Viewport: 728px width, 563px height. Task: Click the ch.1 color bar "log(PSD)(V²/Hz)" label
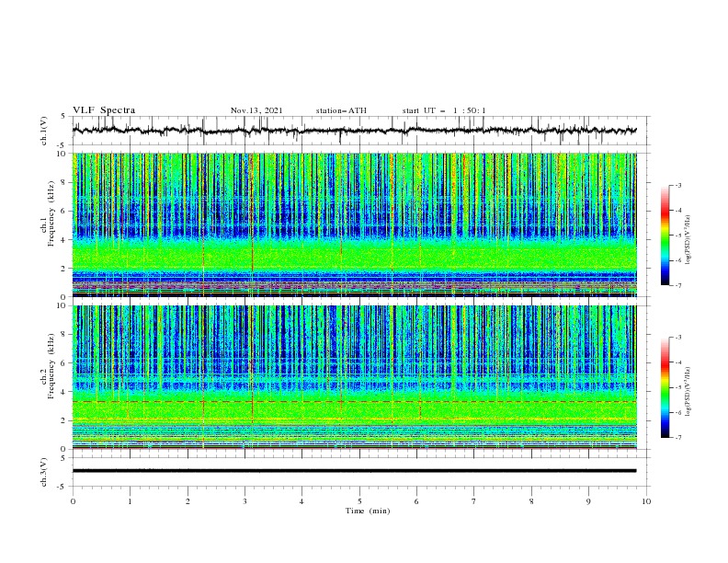pos(688,240)
